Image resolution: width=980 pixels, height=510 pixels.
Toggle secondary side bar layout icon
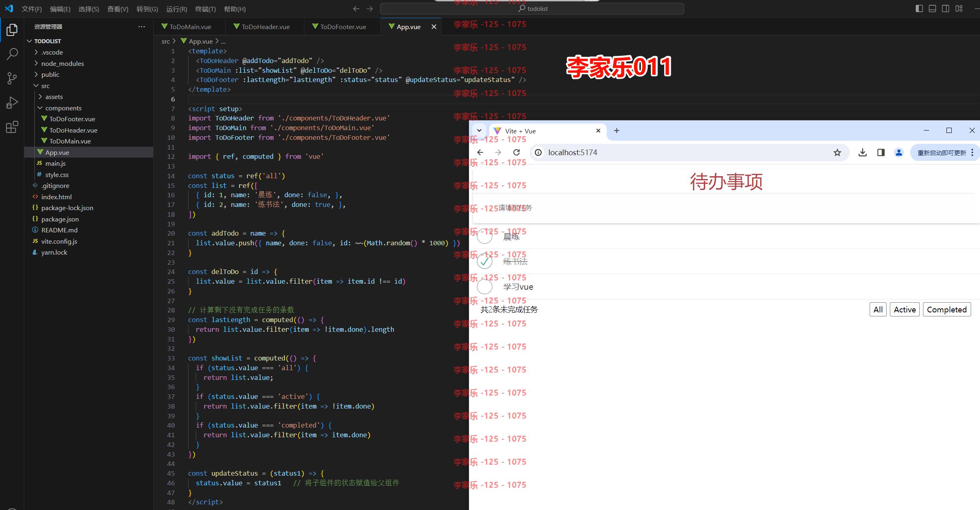[x=946, y=8]
